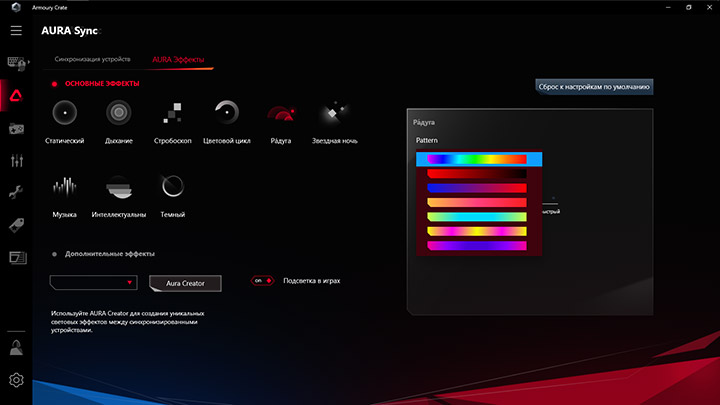Open the Deals tag sidebar icon
This screenshot has width=720, height=405.
click(17, 225)
